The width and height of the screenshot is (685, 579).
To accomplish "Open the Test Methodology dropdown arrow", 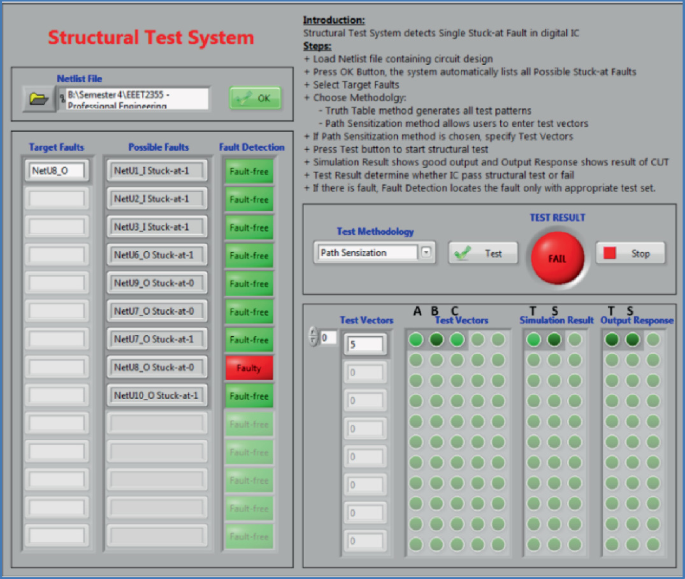I will click(x=427, y=253).
